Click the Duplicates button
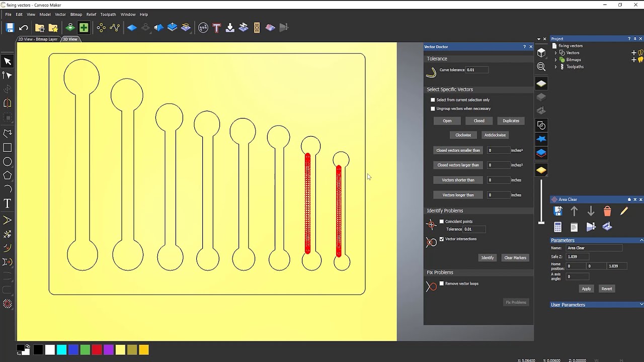The image size is (644, 362). tap(511, 121)
